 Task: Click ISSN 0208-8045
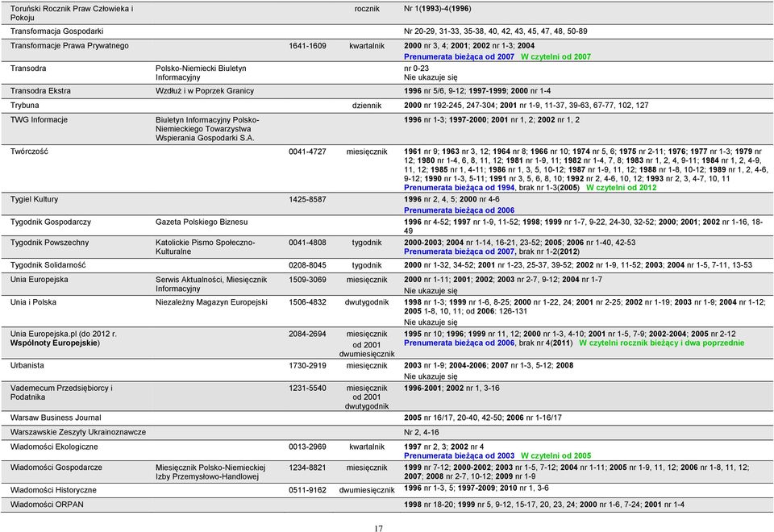click(307, 265)
